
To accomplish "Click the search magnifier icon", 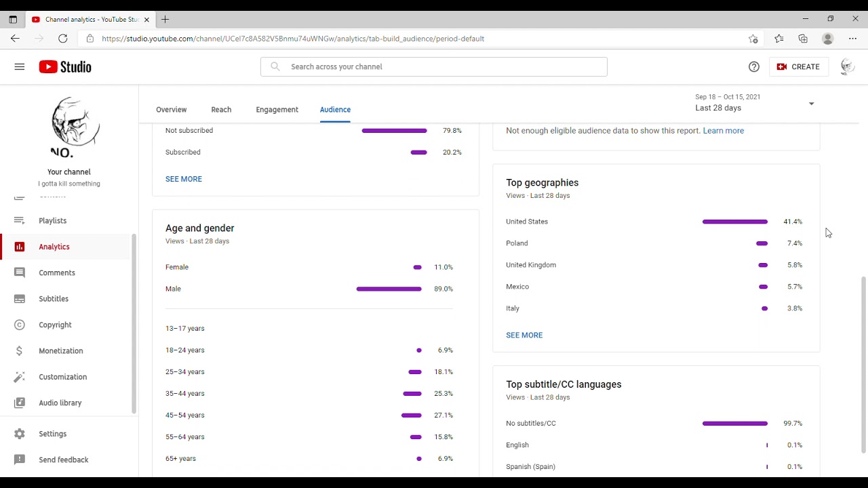I will 275,66.
